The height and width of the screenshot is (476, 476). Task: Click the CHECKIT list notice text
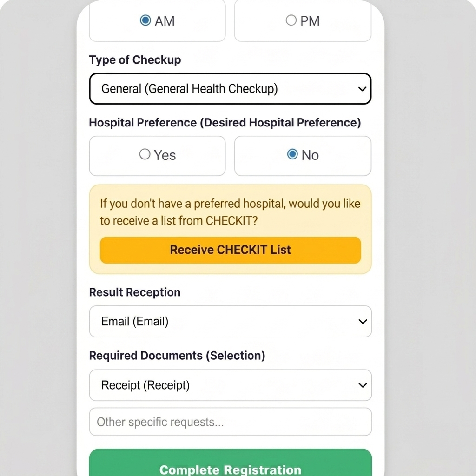[x=230, y=212]
